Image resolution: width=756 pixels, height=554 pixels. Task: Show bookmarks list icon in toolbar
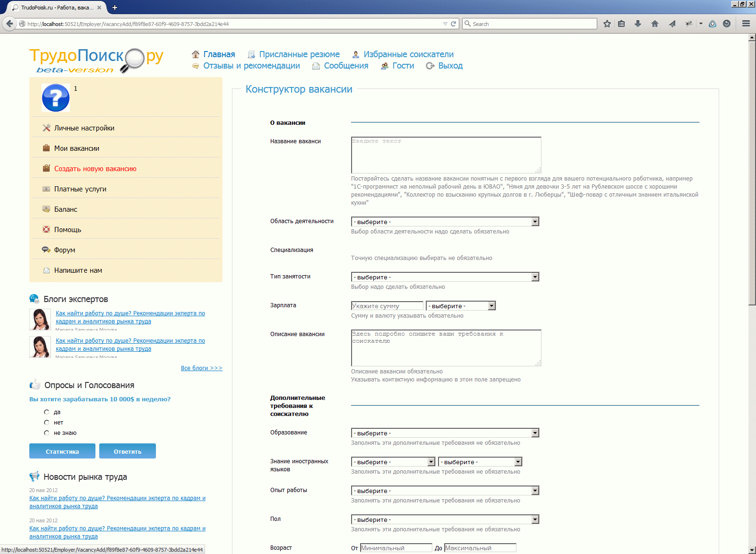621,24
